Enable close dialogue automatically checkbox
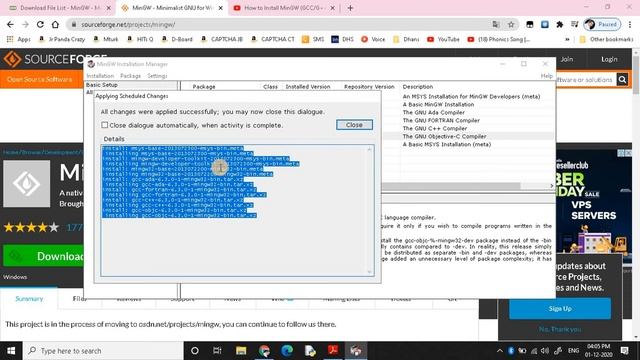This screenshot has height=360, width=640. (105, 125)
